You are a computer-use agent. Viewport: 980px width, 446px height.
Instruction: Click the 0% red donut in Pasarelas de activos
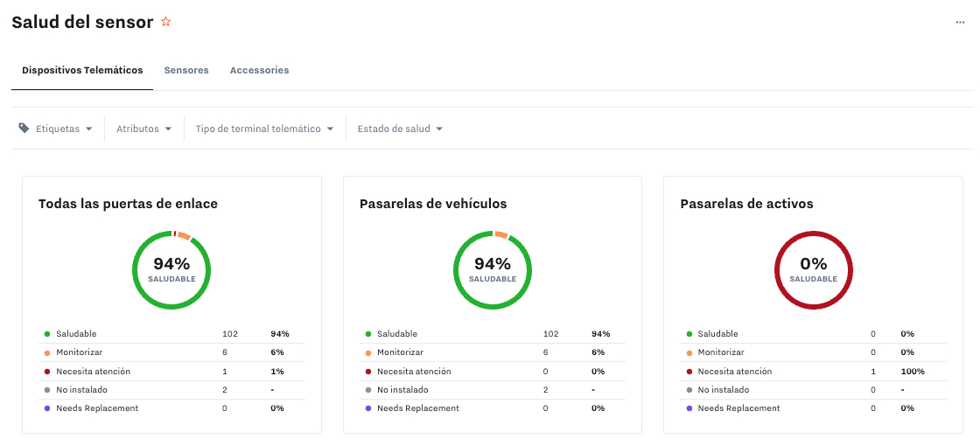pos(813,270)
